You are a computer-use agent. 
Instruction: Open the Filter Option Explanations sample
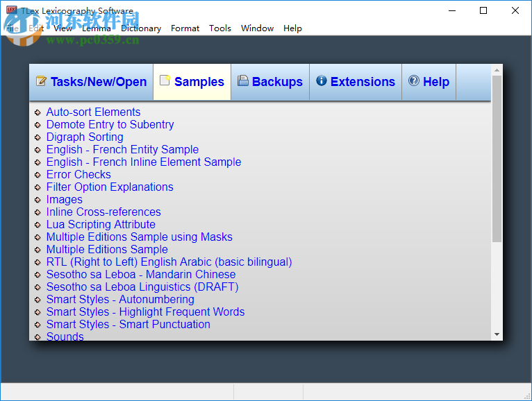[x=110, y=187]
